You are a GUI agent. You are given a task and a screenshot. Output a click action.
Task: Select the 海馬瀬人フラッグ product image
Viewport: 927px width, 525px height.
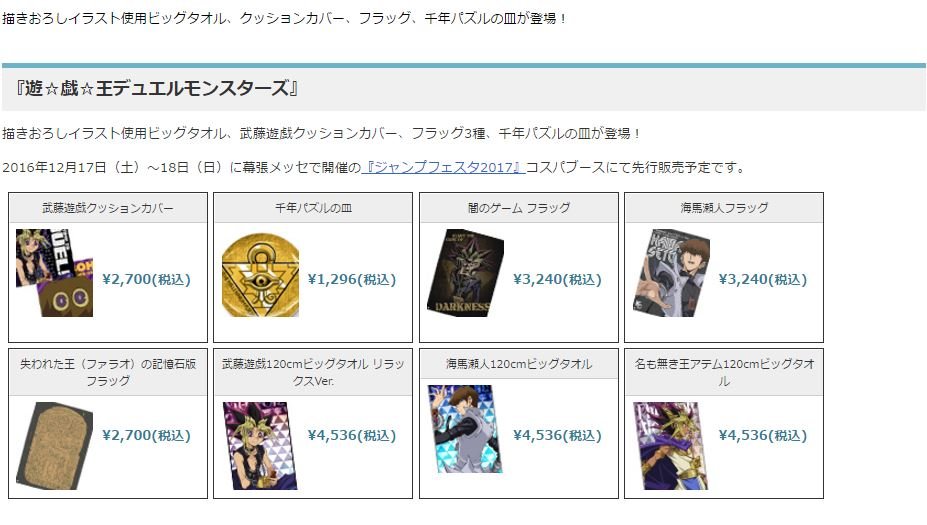[x=671, y=273]
